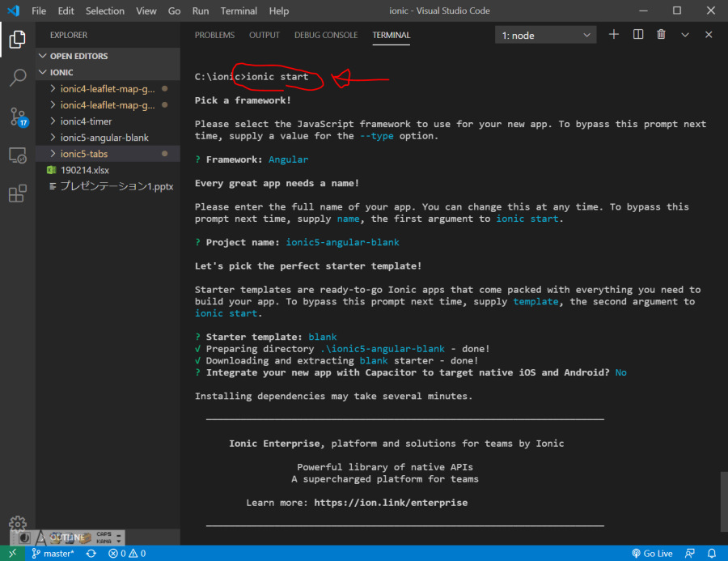Open the Search view icon
The image size is (728, 561).
point(18,78)
